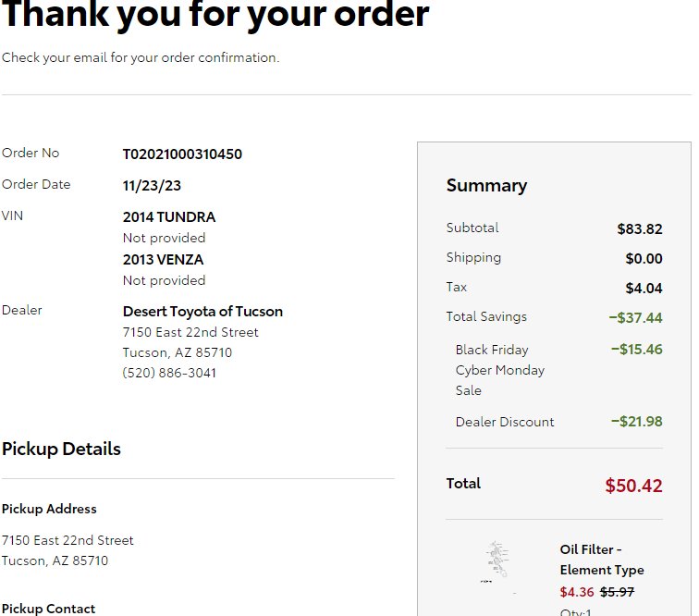Click the sale price $4.36
Viewport: 699px width, 616px height.
(x=577, y=592)
